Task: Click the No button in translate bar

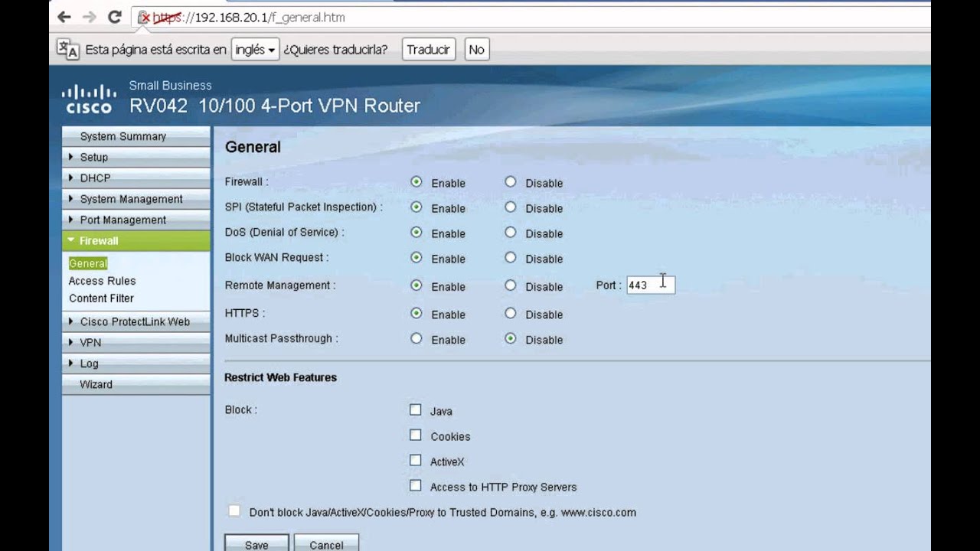Action: tap(476, 50)
